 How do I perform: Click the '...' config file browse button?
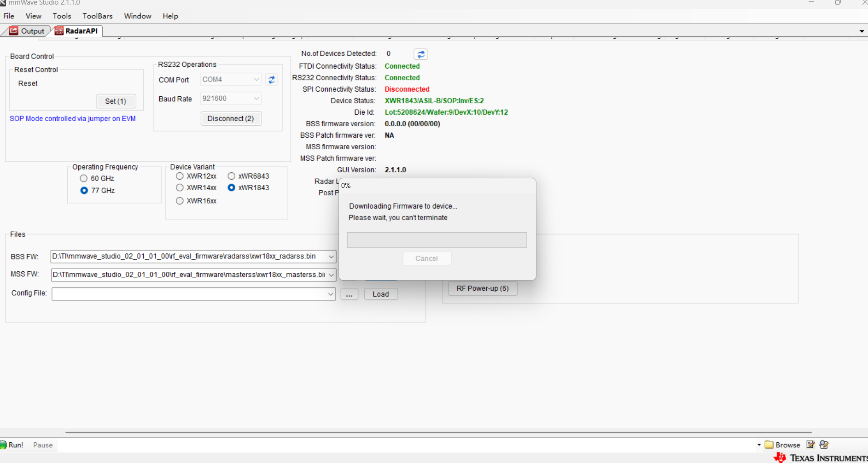350,294
